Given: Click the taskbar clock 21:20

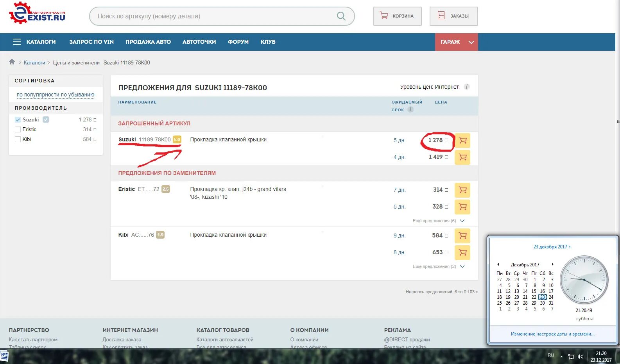Looking at the screenshot, I should [x=601, y=357].
